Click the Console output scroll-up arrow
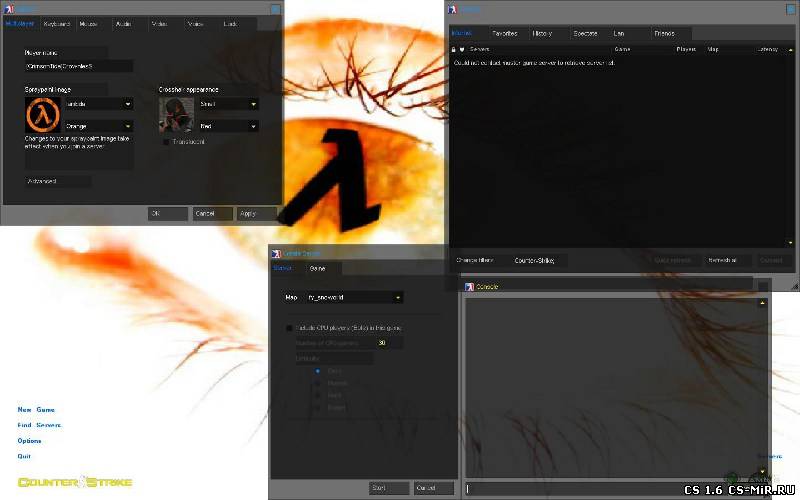 (x=762, y=303)
